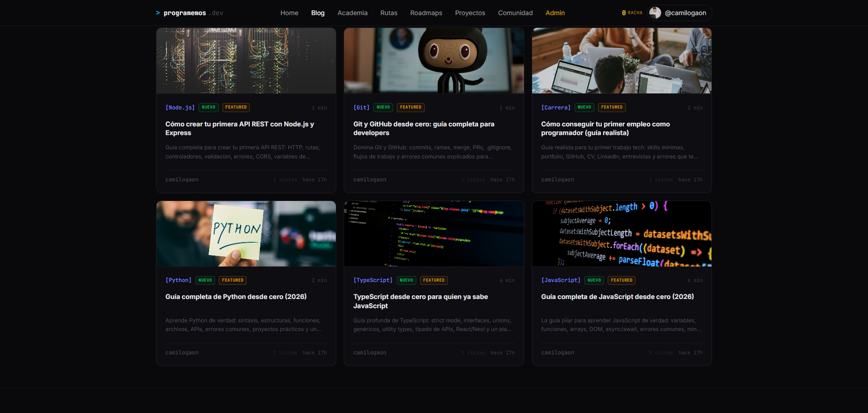Click NUEVO badge on Git card

click(x=383, y=108)
